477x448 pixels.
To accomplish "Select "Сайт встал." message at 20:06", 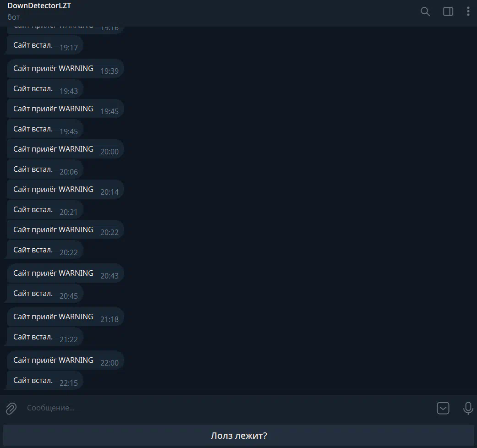I will [45, 169].
